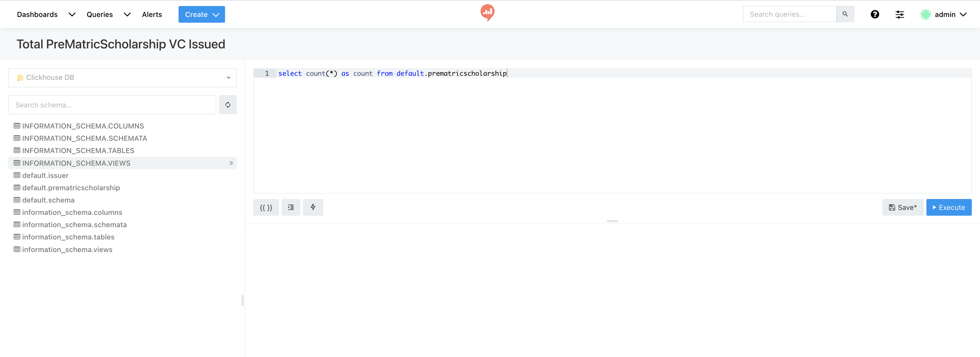Toggle live autocomplete lightning icon
980x357 pixels.
tap(313, 207)
